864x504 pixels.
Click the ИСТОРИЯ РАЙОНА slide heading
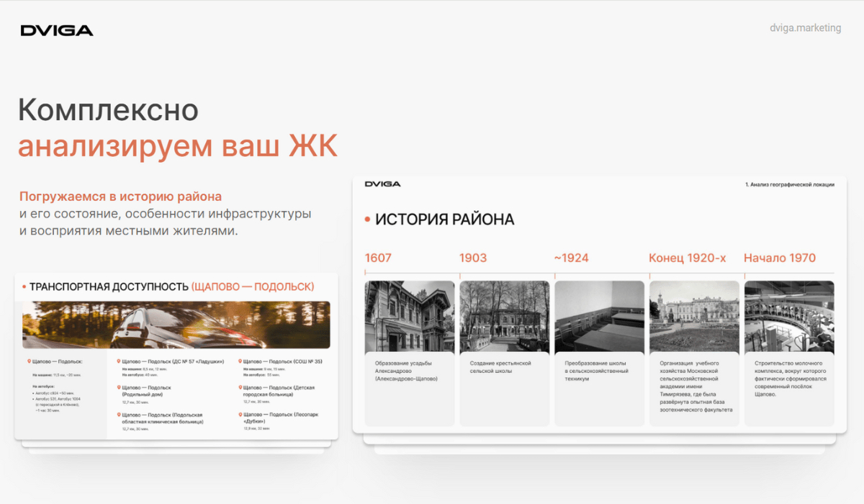pos(444,220)
